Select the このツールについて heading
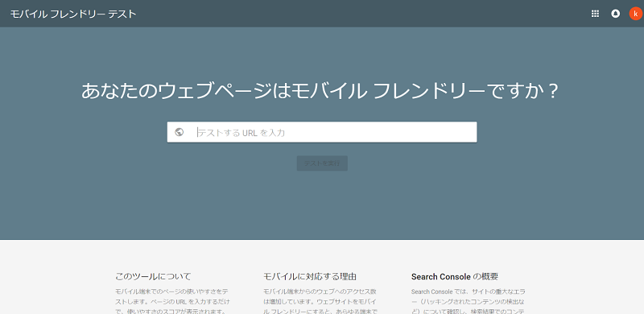This screenshot has width=644, height=314. tap(153, 277)
